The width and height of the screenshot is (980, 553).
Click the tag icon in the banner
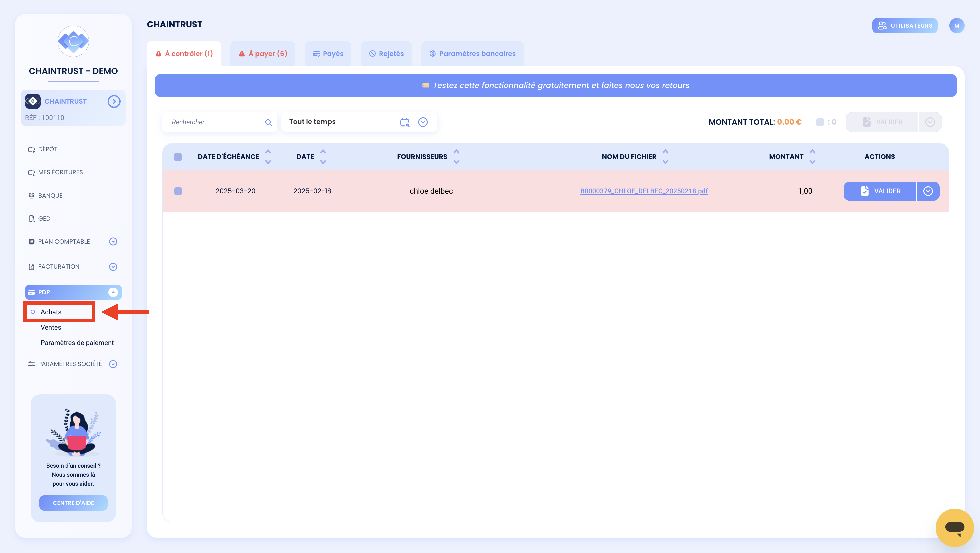(426, 86)
